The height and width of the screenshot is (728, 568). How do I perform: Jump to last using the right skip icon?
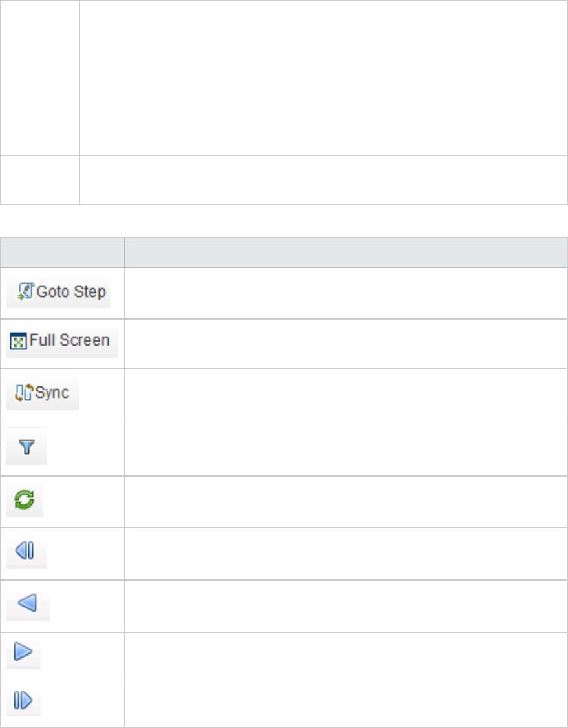pos(24,700)
